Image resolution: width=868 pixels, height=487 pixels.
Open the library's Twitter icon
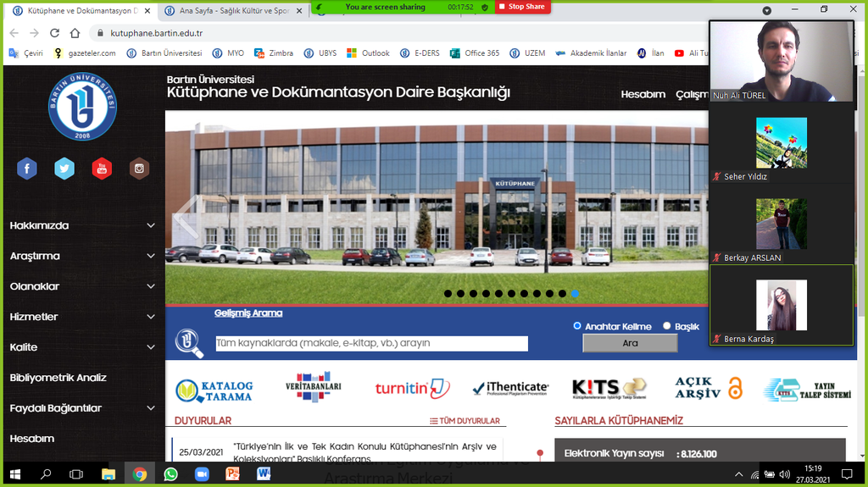64,169
